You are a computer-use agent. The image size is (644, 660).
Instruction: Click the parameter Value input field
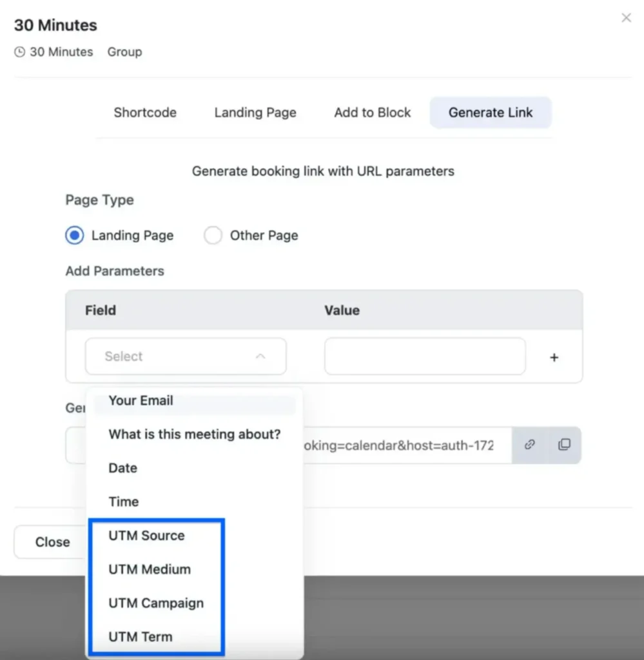(x=425, y=356)
